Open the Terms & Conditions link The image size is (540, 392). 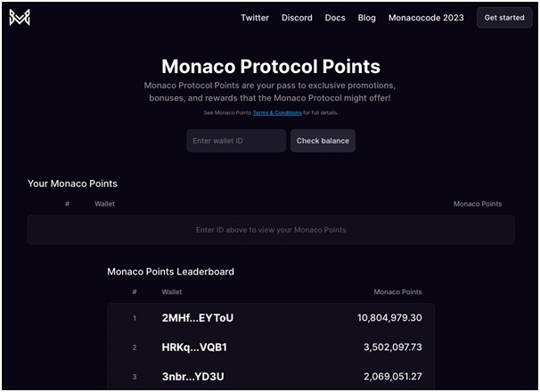(277, 112)
